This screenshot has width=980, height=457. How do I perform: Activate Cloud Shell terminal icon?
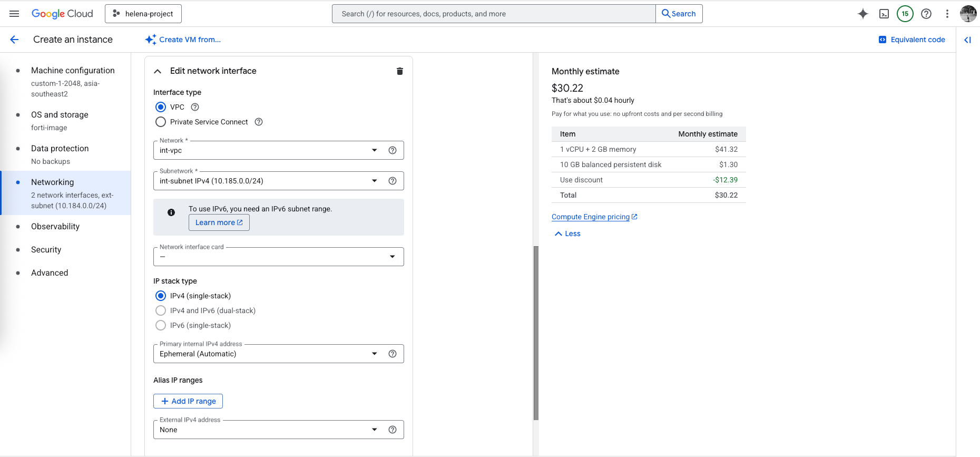pos(884,14)
